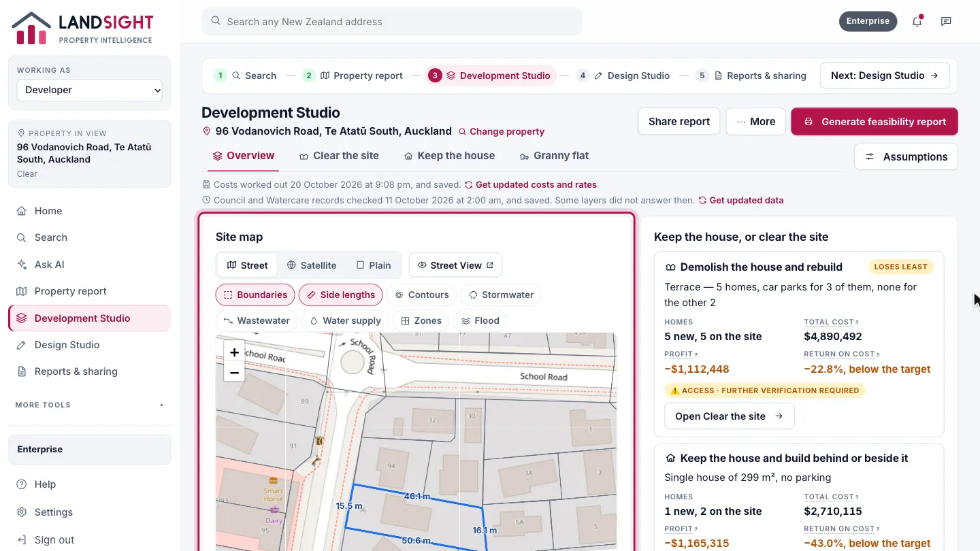Click Sign out
The image size is (980, 551).
pyautogui.click(x=89, y=539)
